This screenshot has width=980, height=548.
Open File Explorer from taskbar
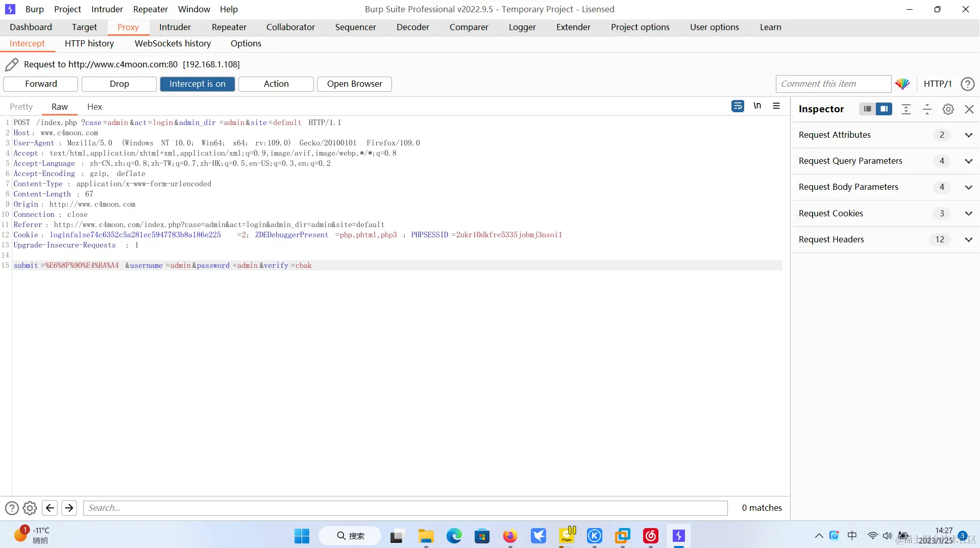(426, 536)
